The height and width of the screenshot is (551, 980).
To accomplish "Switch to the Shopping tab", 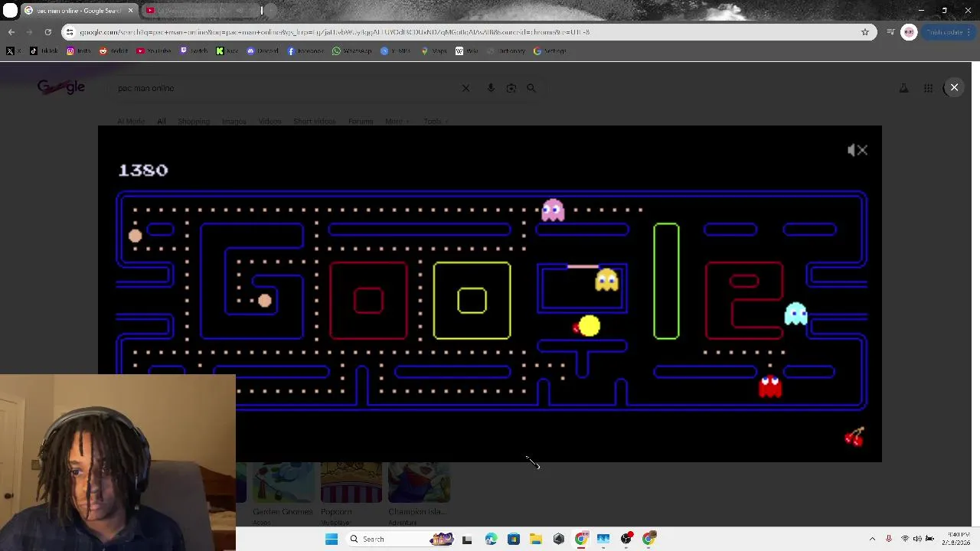I will click(194, 121).
